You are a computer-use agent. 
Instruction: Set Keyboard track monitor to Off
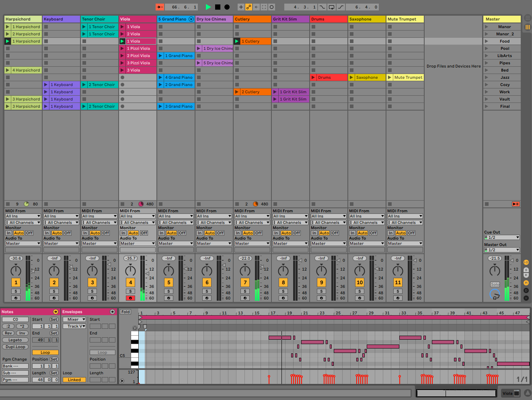coord(68,233)
